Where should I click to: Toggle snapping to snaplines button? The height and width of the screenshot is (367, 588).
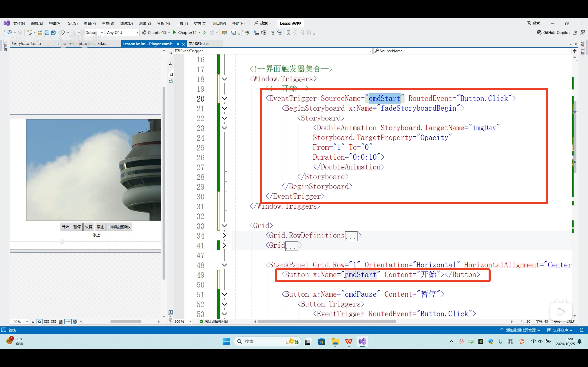[68, 322]
